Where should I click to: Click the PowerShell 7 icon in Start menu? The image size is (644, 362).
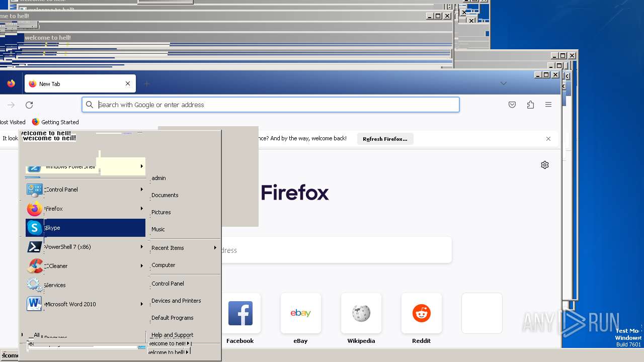pyautogui.click(x=35, y=247)
